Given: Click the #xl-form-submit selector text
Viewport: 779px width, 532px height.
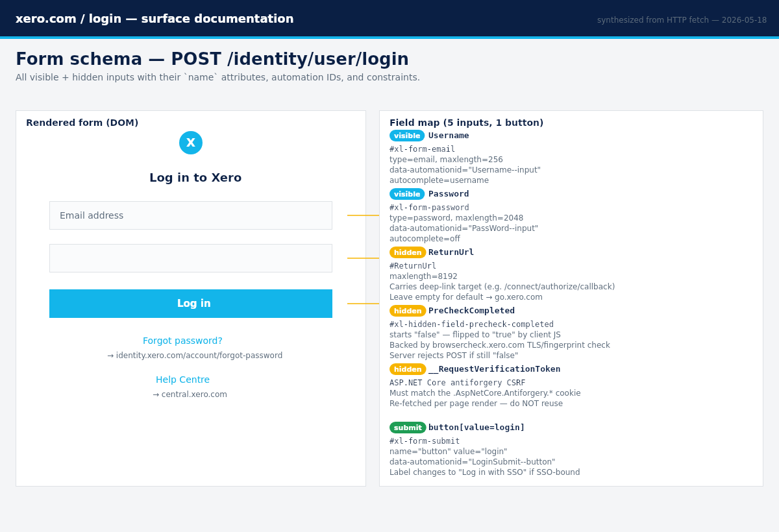Looking at the screenshot, I should click(425, 441).
